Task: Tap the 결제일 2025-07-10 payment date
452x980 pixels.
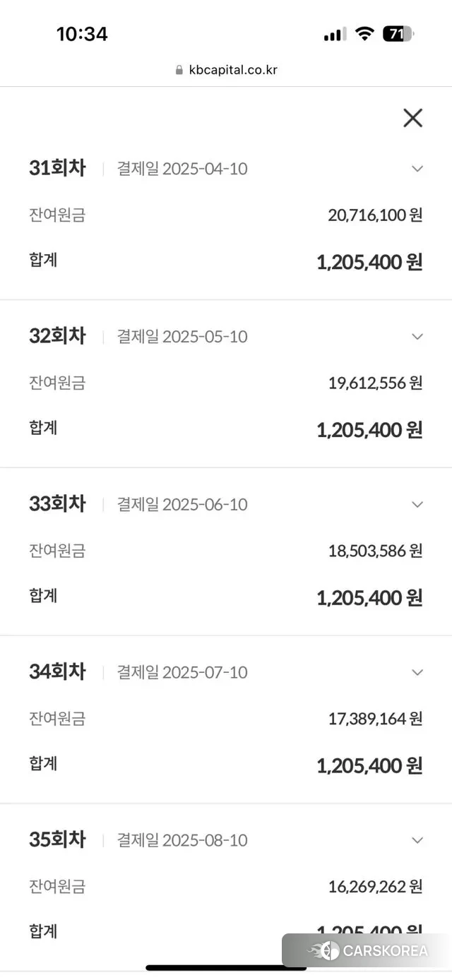Action: (182, 672)
